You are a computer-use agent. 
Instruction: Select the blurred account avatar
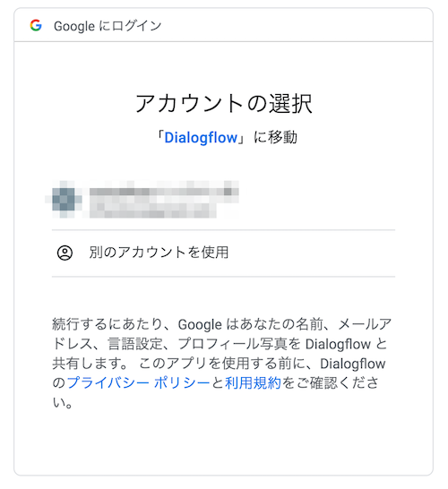pos(65,199)
